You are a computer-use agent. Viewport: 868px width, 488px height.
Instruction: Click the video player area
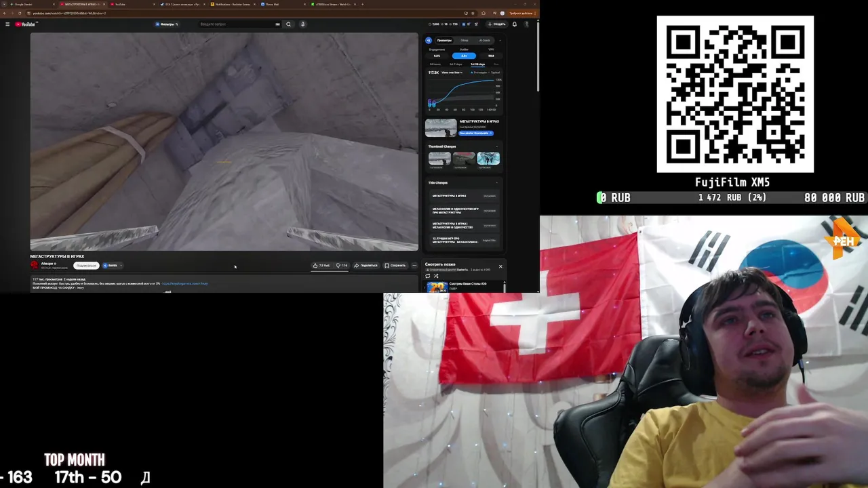pos(224,142)
